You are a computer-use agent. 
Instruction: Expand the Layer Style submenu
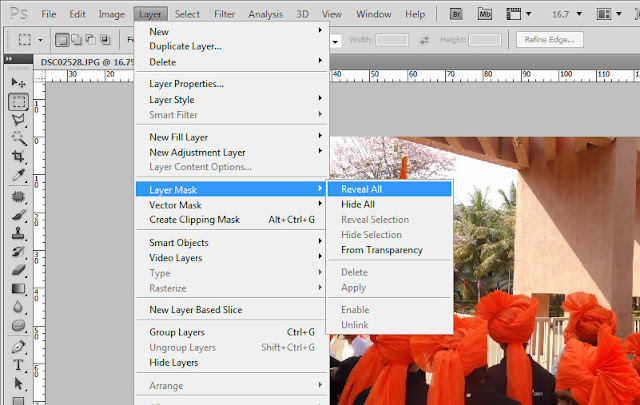(232, 100)
